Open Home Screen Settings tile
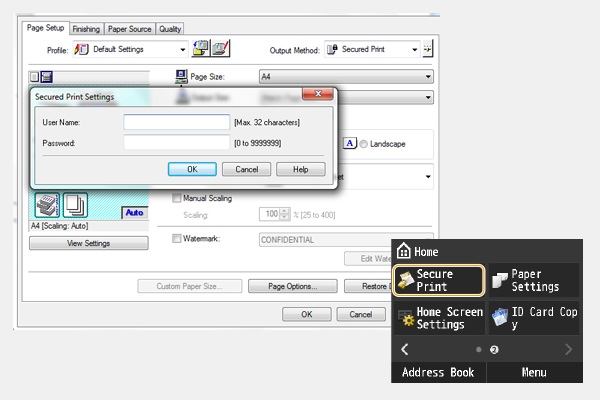600x400 pixels. (x=436, y=318)
